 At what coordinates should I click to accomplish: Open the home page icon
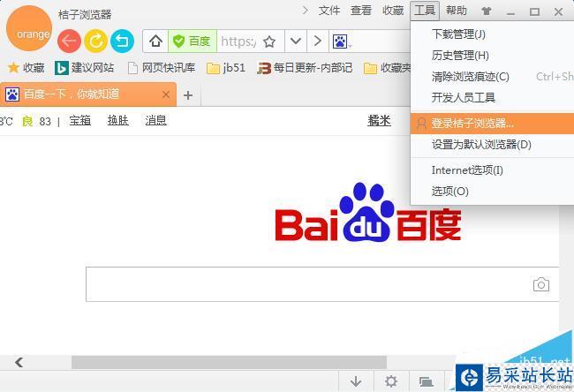pyautogui.click(x=155, y=41)
